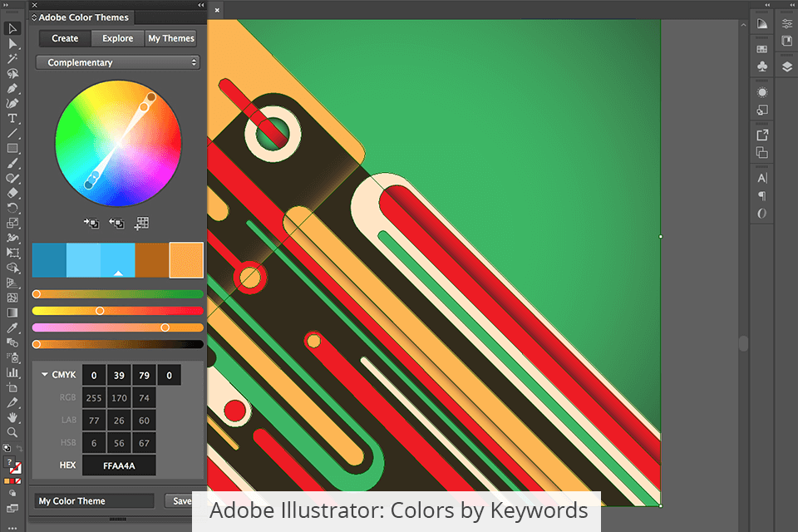Open the Complementary color rule dropdown
Viewport: 798px width, 532px height.
[x=117, y=62]
